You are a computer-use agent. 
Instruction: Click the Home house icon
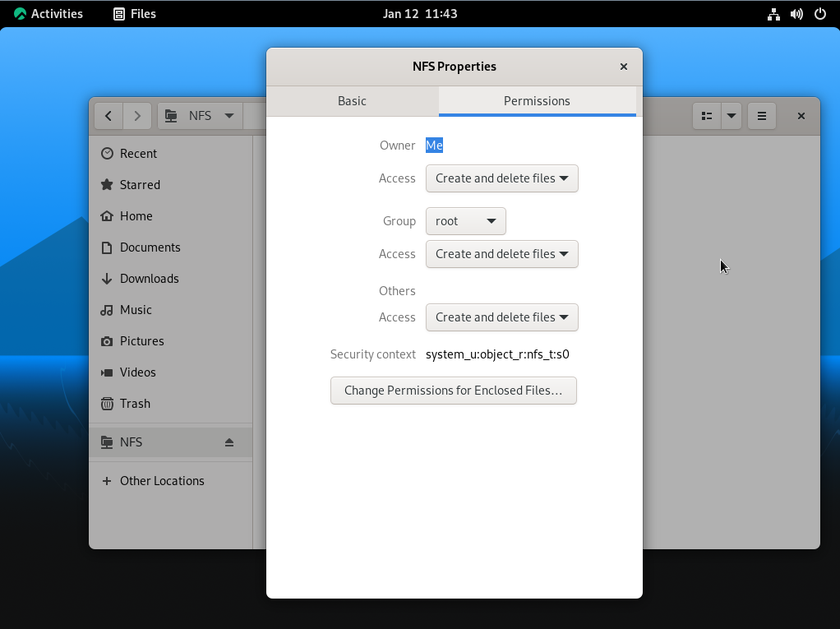(107, 216)
